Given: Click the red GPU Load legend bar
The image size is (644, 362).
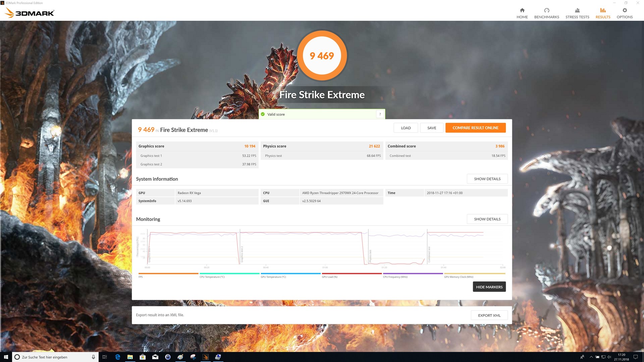Looking at the screenshot, I should click(352, 274).
